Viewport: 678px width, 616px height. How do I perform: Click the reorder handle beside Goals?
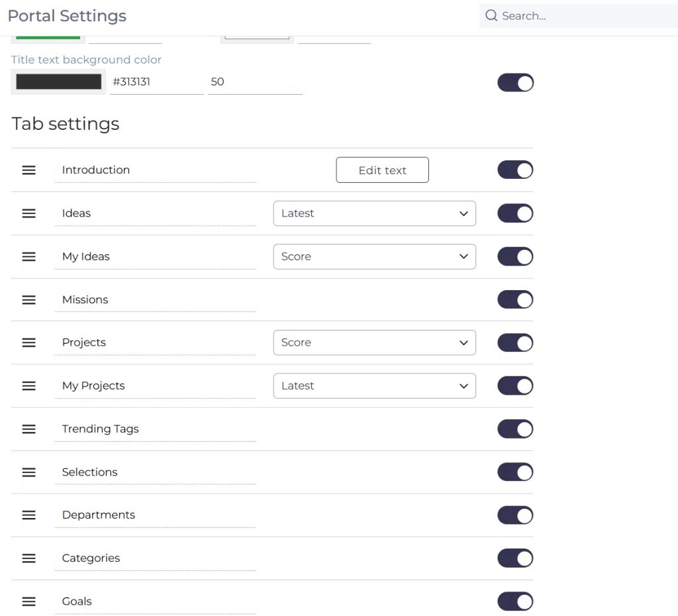tap(29, 601)
